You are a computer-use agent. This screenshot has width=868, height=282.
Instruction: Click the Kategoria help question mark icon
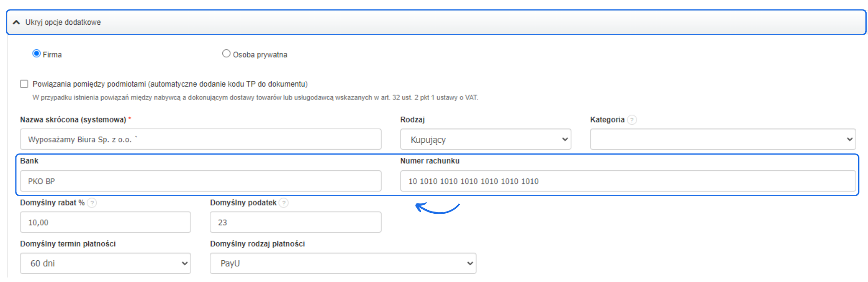[632, 120]
